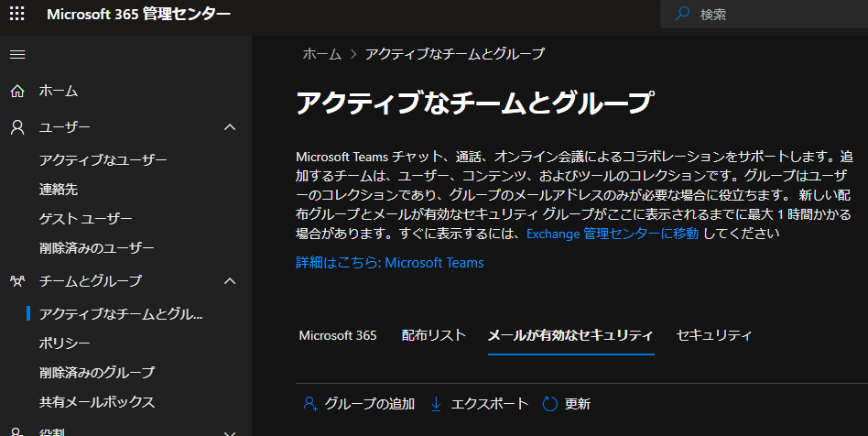Open ホーム in the sidebar
868x436 pixels.
click(58, 91)
